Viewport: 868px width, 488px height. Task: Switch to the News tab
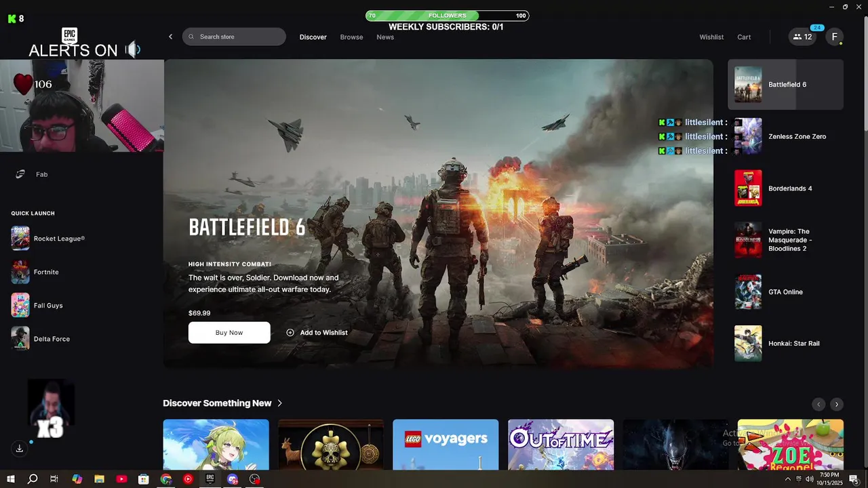(385, 37)
